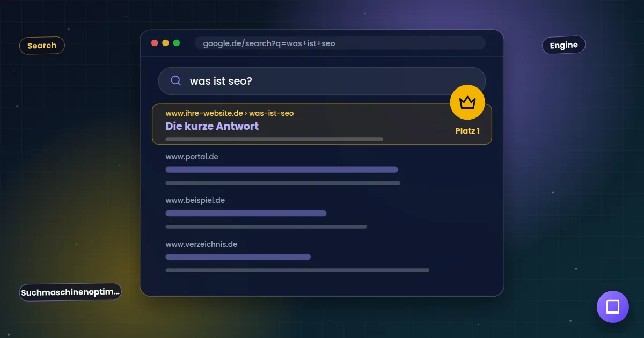Focus the 'was ist seo?' search field

322,81
